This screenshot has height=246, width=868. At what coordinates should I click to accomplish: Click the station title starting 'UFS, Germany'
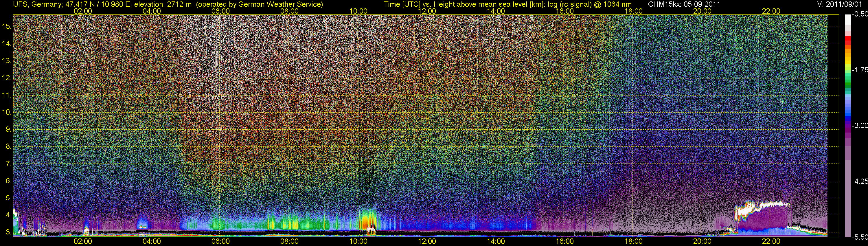click(x=168, y=4)
